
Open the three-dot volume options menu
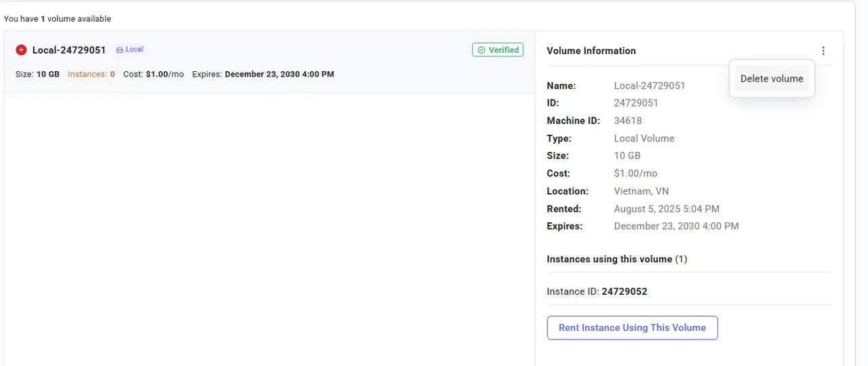click(x=823, y=51)
